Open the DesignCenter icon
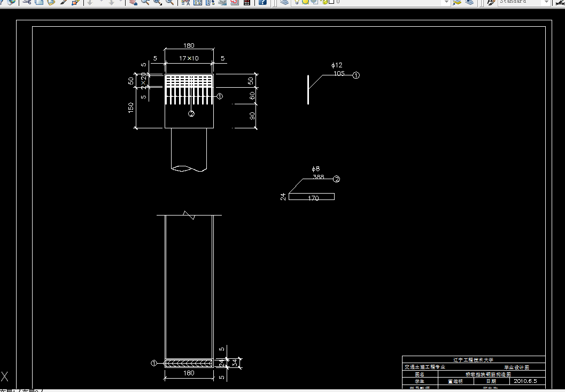The image size is (565, 392). point(197,2)
